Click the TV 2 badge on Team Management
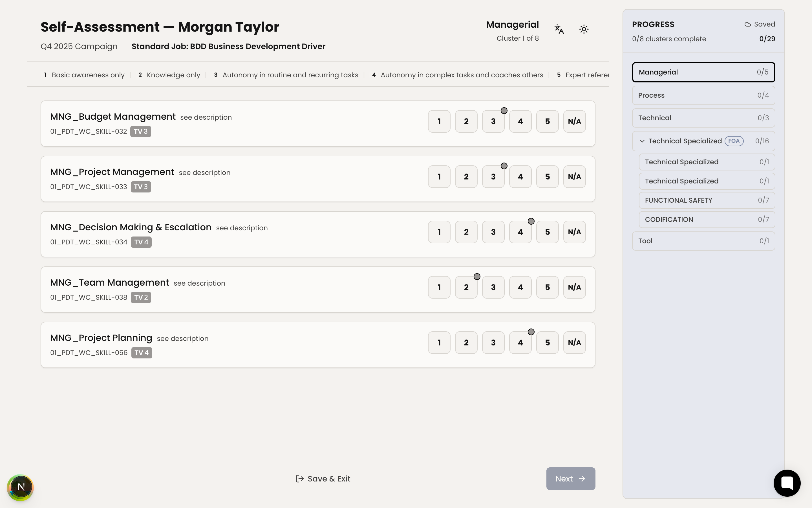 (141, 297)
